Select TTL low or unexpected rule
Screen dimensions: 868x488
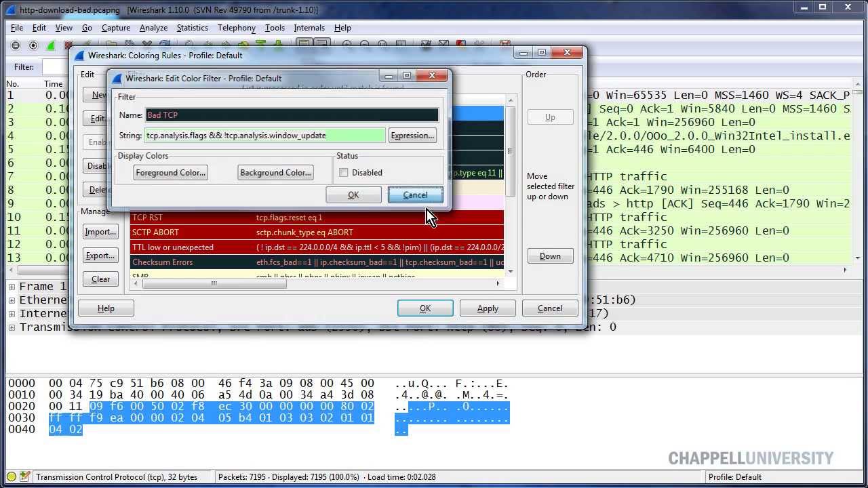pos(317,247)
